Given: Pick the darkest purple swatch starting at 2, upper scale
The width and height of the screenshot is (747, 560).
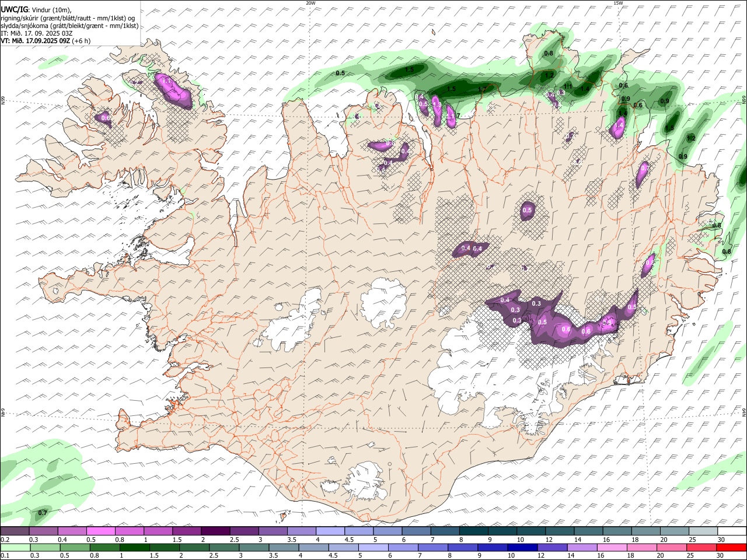Looking at the screenshot, I should 214,531.
